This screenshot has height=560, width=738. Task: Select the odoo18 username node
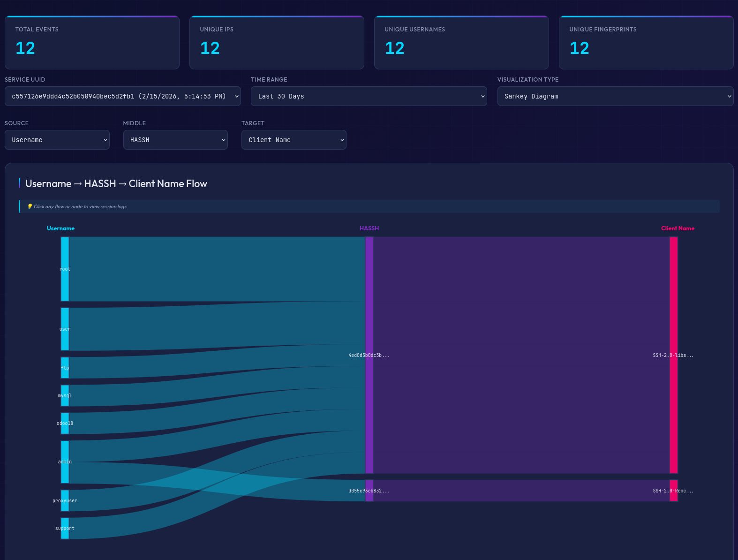(65, 423)
